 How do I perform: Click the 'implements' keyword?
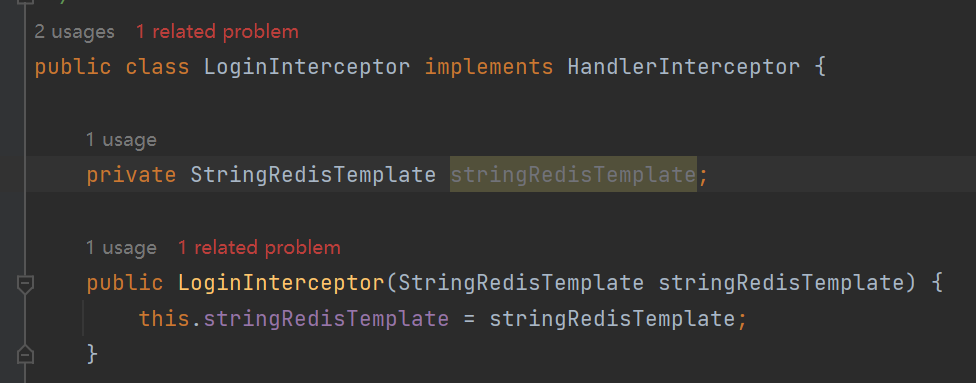(x=489, y=67)
